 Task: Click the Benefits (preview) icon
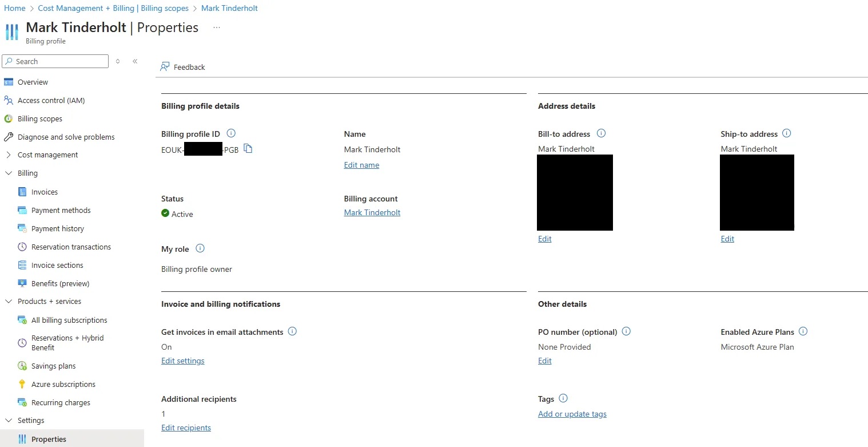(22, 283)
